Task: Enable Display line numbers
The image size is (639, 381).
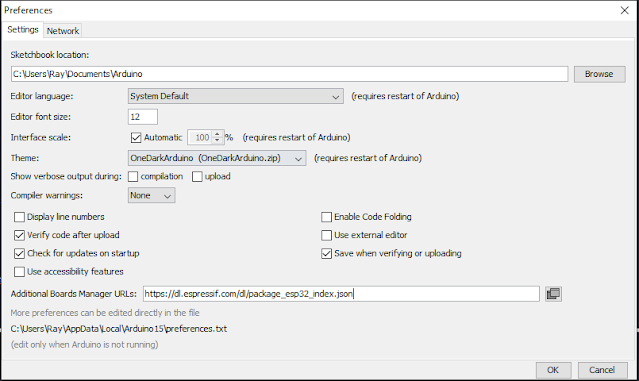Action: coord(19,217)
